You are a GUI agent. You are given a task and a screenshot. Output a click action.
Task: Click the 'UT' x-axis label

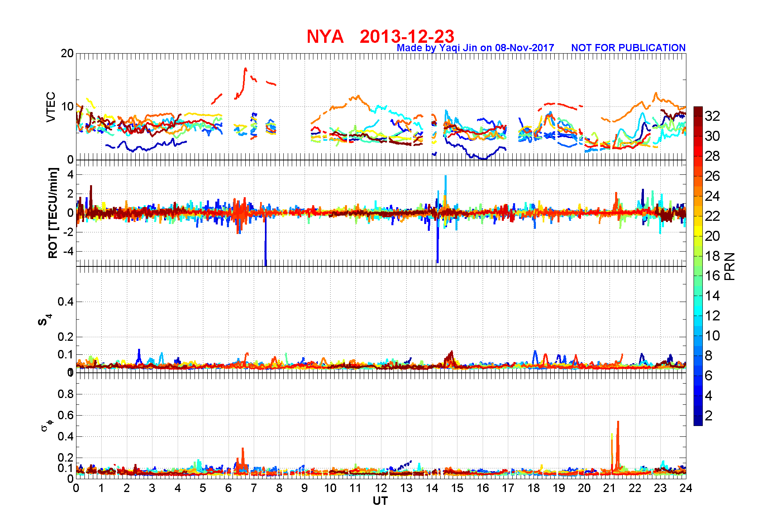[380, 501]
